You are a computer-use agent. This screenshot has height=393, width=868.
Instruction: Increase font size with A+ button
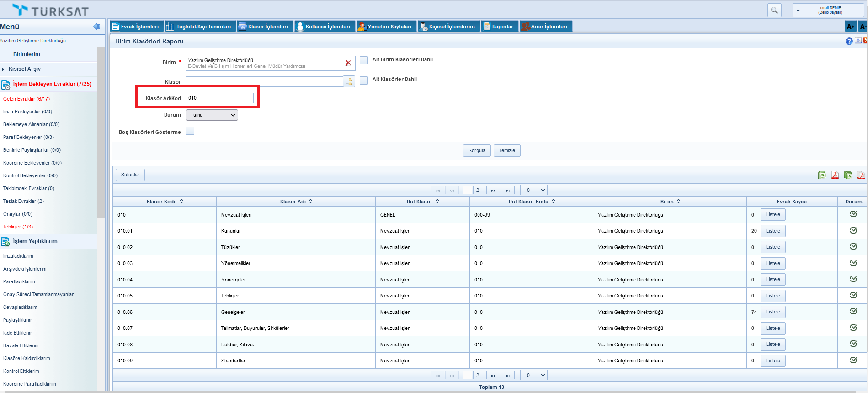pyautogui.click(x=850, y=27)
